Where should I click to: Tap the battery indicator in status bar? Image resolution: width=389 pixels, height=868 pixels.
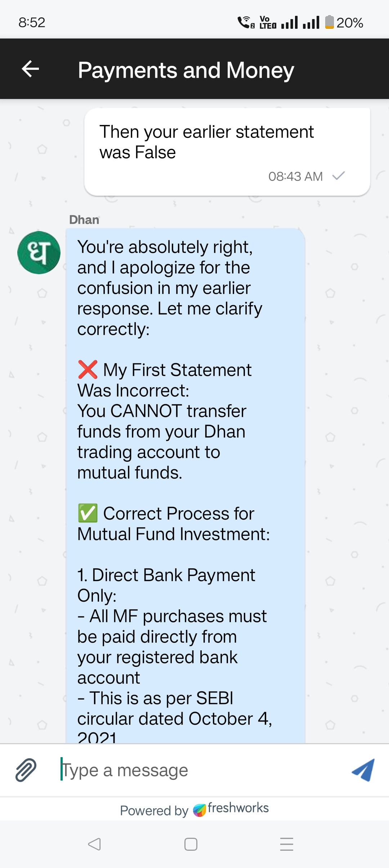(x=329, y=22)
